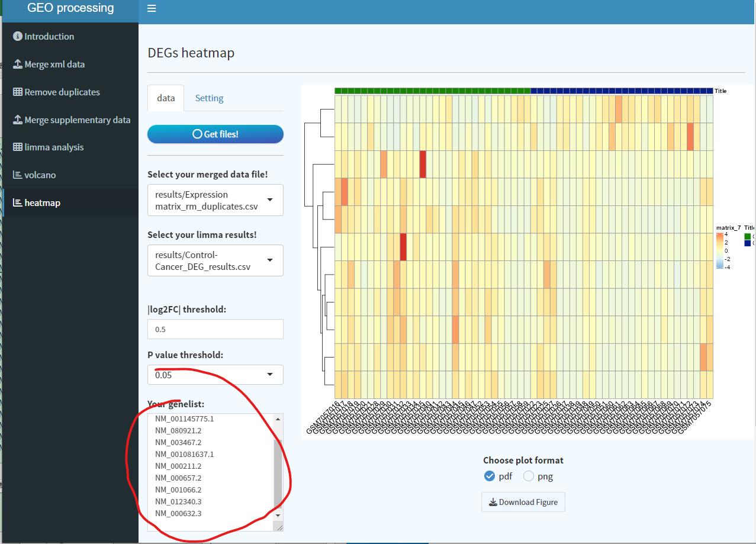The width and height of the screenshot is (756, 544).
Task: Open the limma results dropdown
Action: pos(215,260)
